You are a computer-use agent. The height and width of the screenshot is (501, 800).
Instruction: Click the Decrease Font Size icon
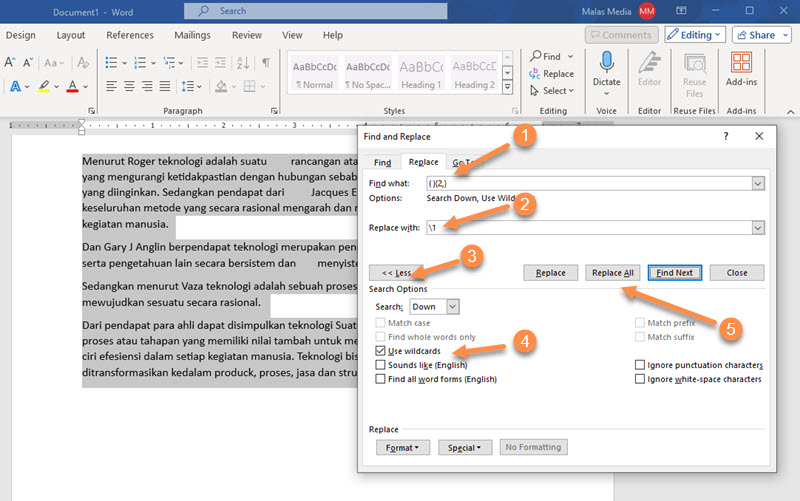[28, 63]
